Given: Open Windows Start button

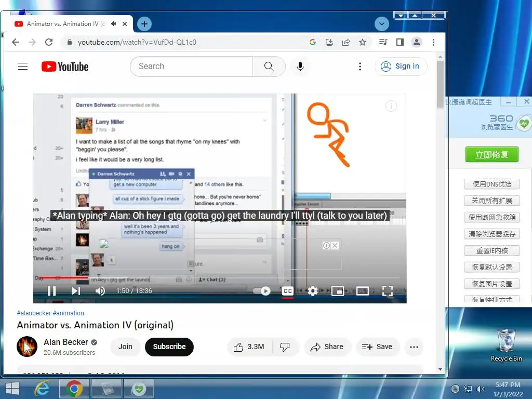Looking at the screenshot, I should pyautogui.click(x=12, y=389).
